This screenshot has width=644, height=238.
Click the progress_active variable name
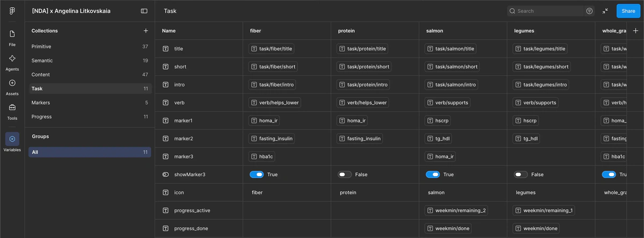pyautogui.click(x=192, y=211)
